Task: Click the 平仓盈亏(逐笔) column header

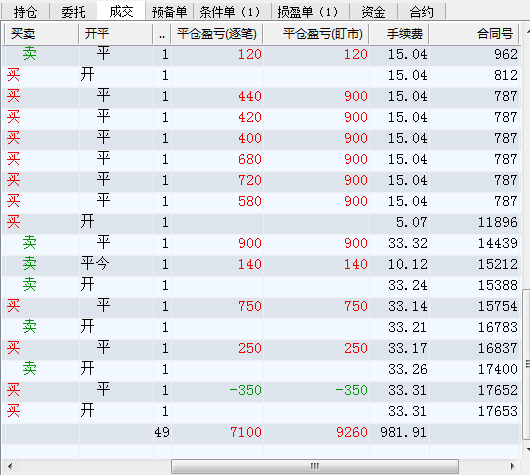Action: pos(217,33)
